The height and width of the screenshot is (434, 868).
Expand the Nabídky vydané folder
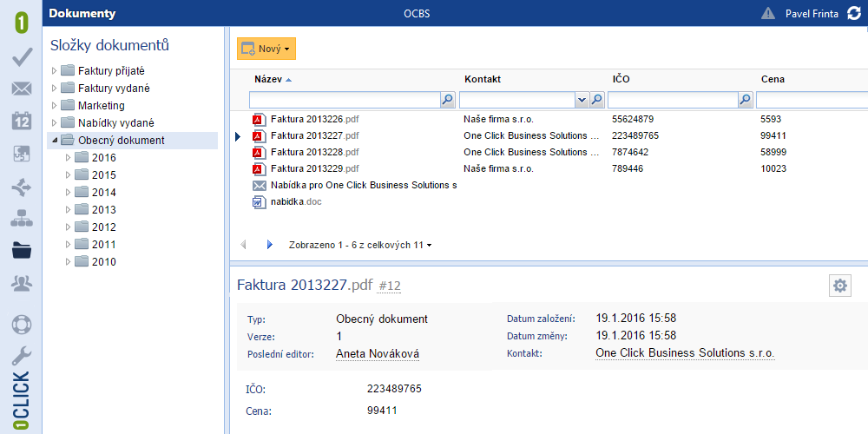tap(54, 122)
